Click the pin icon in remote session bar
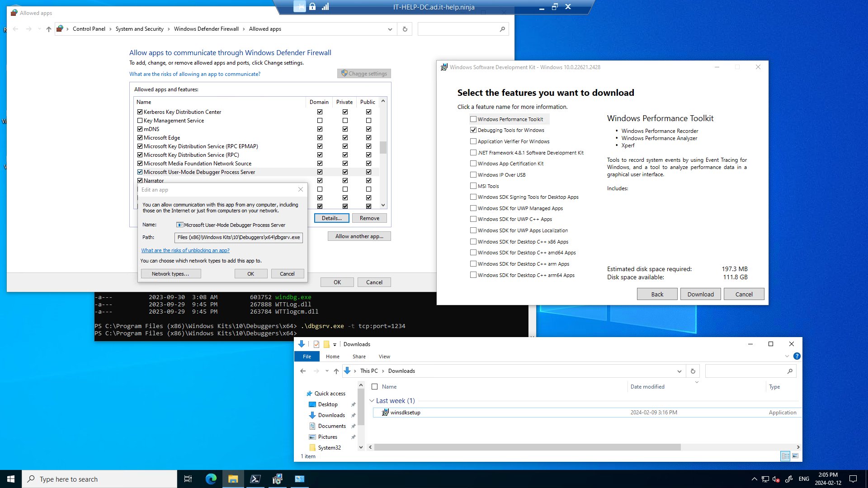Screen dimensions: 868x488 [x=299, y=7]
